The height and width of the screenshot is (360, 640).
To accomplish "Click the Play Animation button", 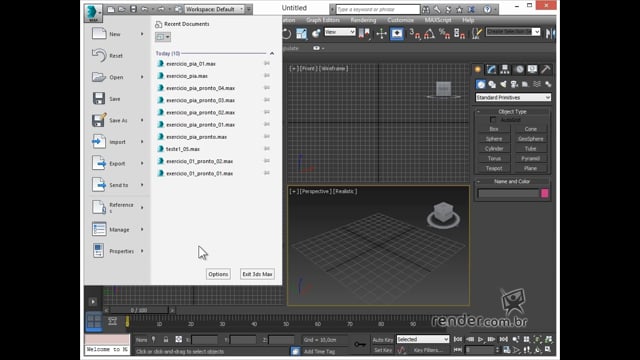I will point(481,339).
